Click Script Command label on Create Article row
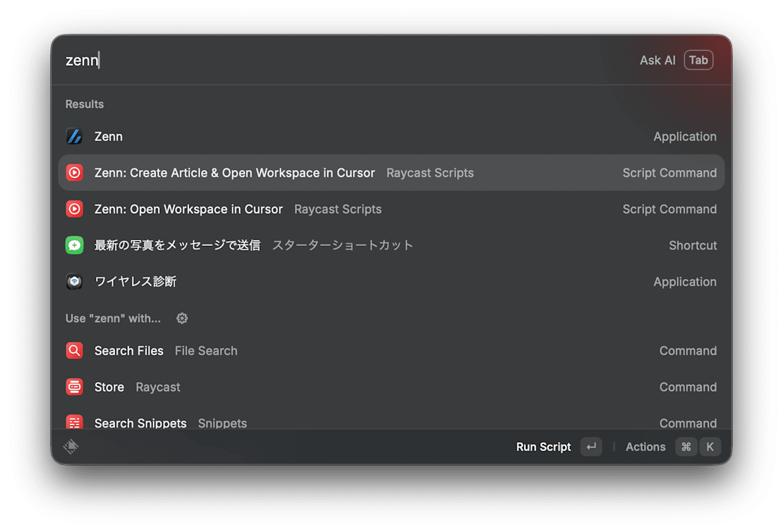The image size is (783, 532). click(669, 173)
